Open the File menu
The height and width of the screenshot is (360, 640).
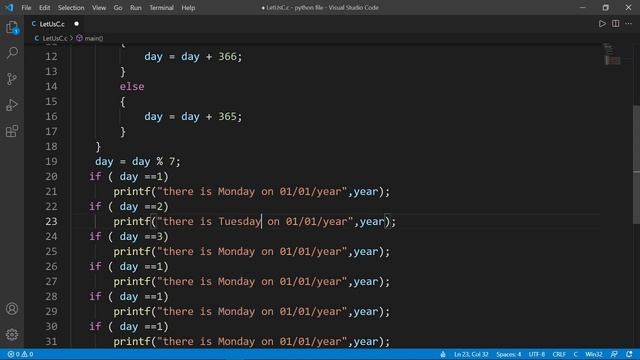pyautogui.click(x=26, y=8)
